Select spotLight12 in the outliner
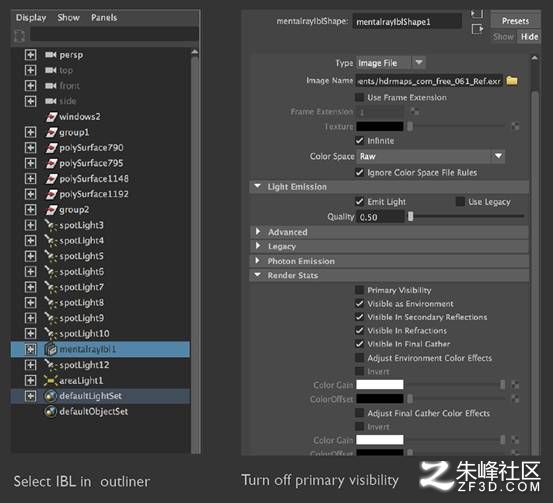This screenshot has height=503, width=553. click(x=84, y=365)
